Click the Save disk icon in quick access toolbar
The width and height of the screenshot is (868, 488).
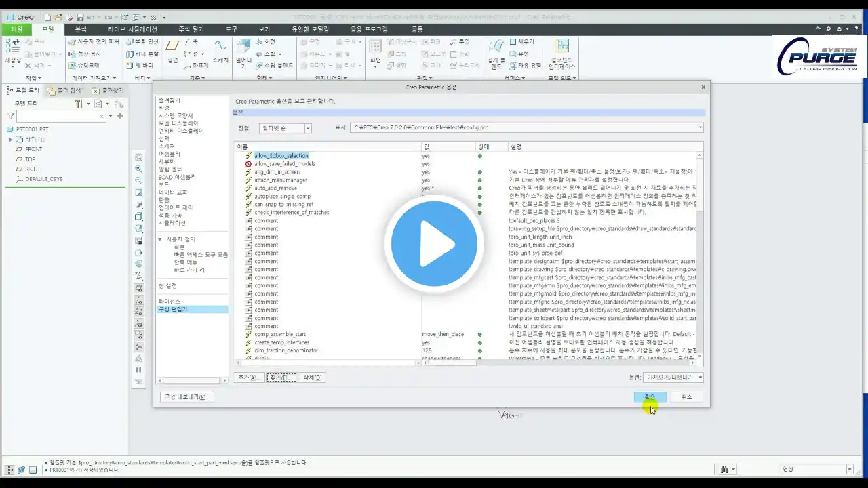80,17
